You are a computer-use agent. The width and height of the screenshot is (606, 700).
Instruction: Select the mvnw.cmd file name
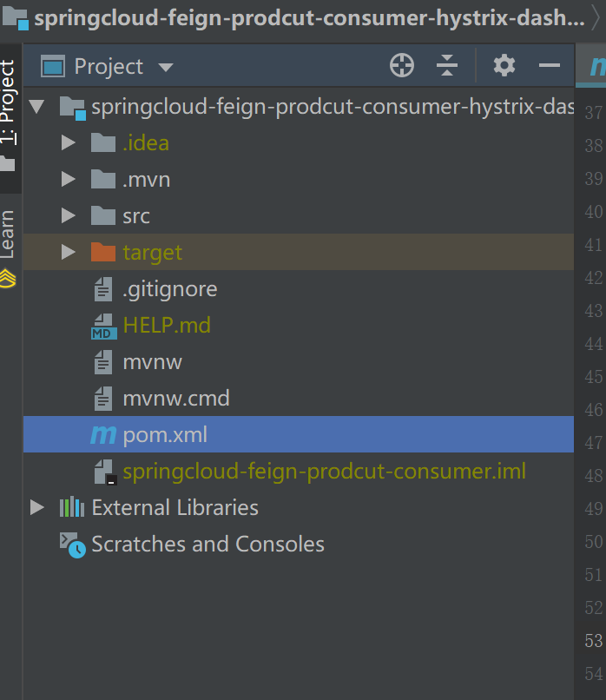tap(176, 399)
